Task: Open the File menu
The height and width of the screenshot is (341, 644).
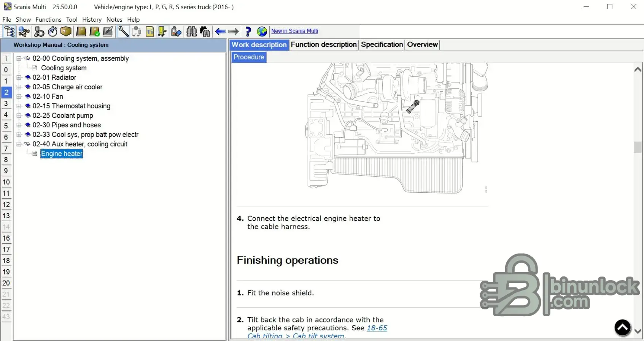Action: click(x=7, y=19)
